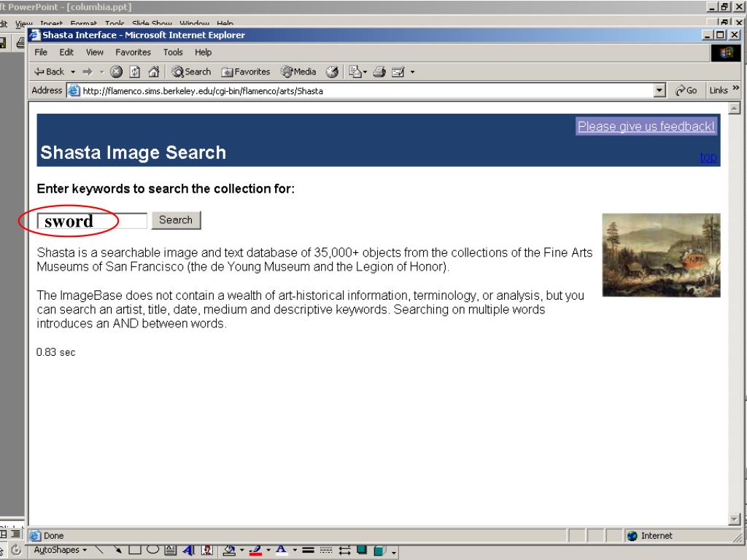Expand the Links toolbar chevron

tap(735, 88)
